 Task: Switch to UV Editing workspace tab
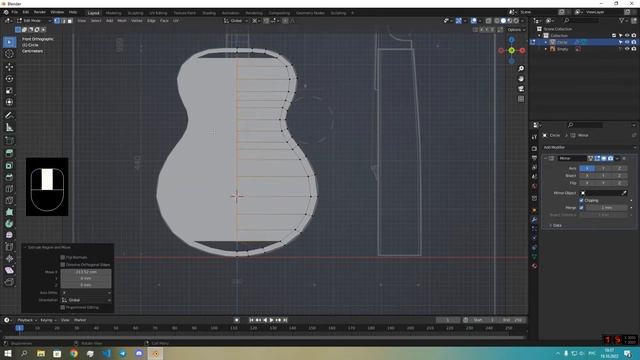158,13
